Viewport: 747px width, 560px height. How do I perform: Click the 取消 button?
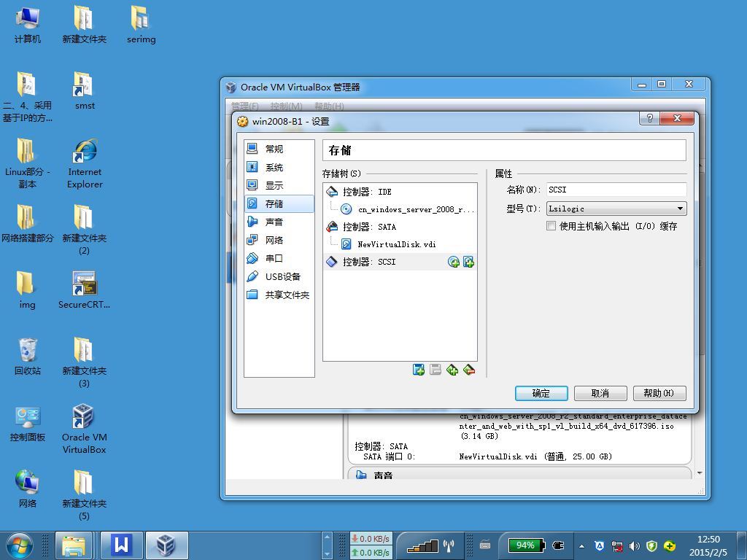click(600, 393)
